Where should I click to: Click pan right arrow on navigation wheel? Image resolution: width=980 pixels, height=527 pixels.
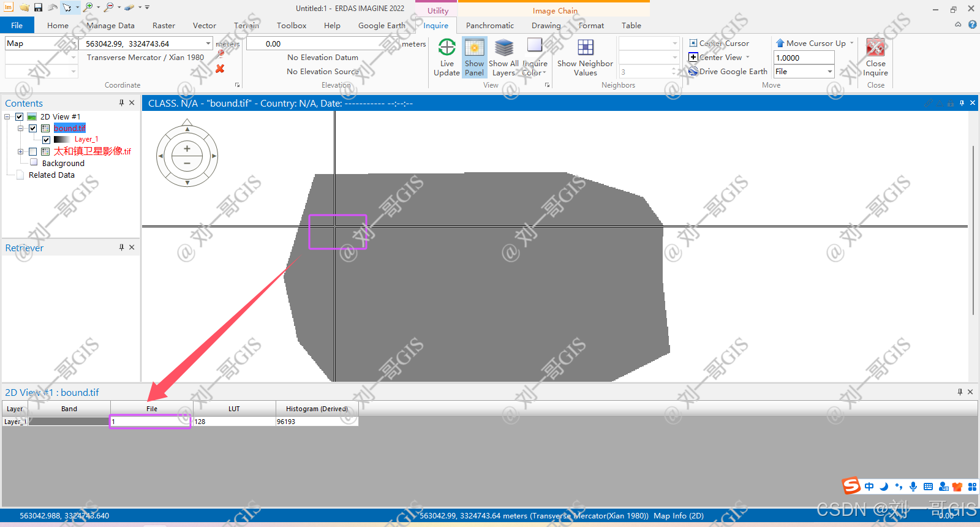214,156
